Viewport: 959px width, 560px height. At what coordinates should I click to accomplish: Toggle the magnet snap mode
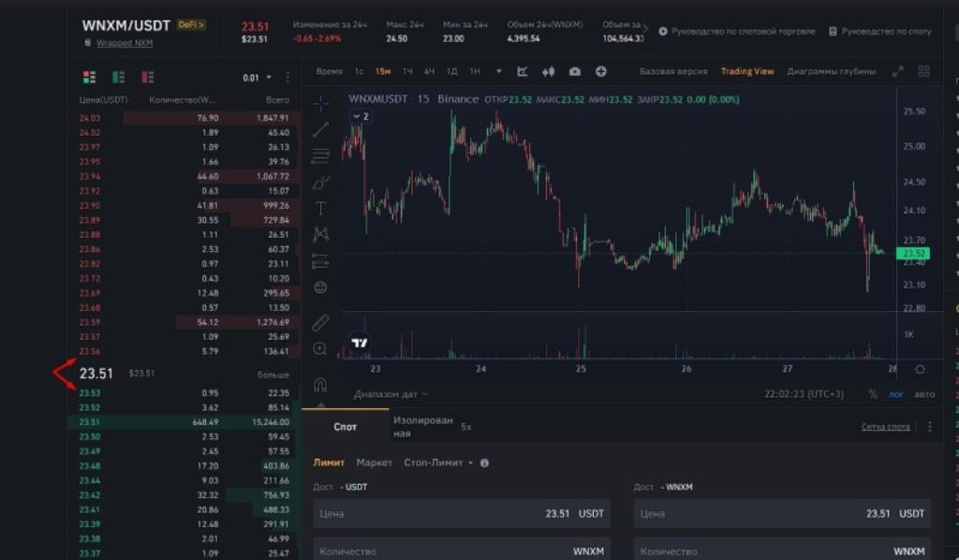point(320,385)
